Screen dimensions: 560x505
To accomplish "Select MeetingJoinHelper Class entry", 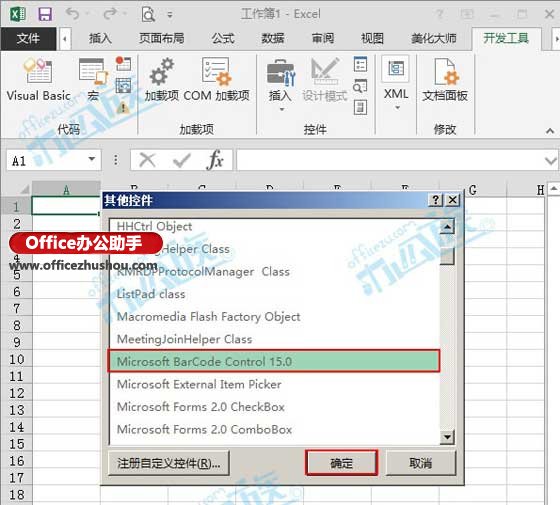I will (x=274, y=339).
